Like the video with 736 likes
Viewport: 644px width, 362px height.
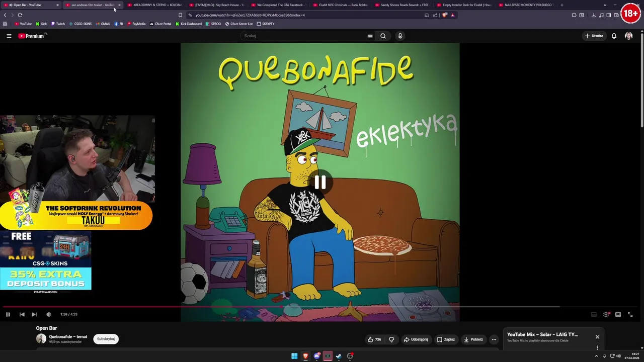374,339
